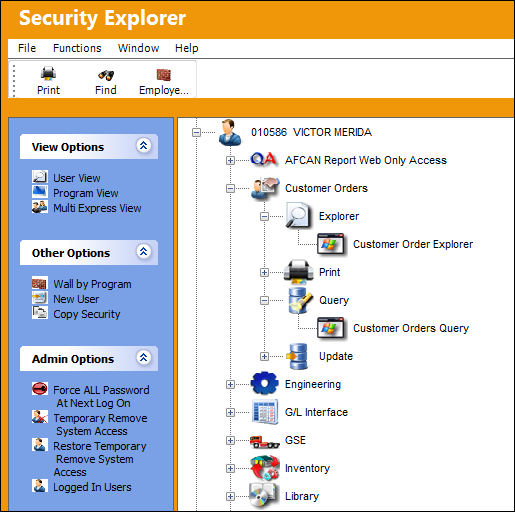Image resolution: width=515 pixels, height=512 pixels.
Task: Click the Print printer icon in toolbar
Action: [48, 74]
